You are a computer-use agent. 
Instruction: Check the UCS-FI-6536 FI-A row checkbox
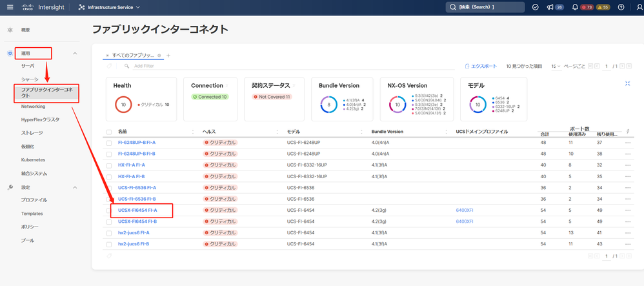pos(109,188)
